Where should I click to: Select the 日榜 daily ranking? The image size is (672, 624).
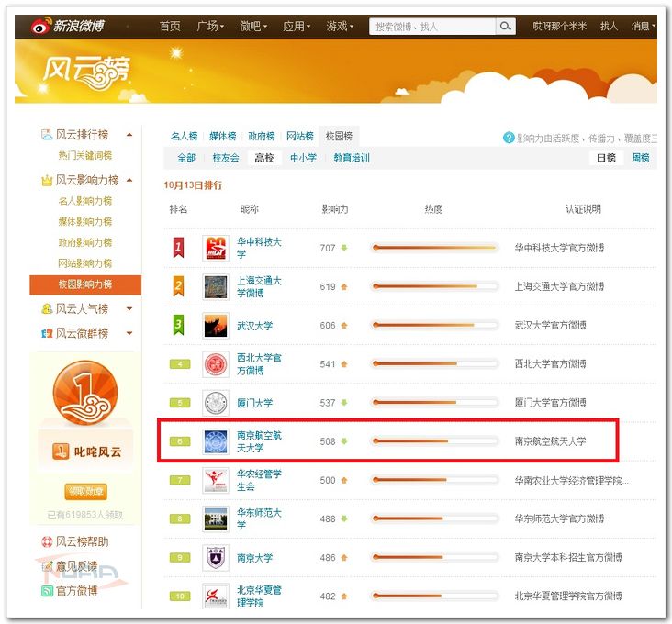606,158
